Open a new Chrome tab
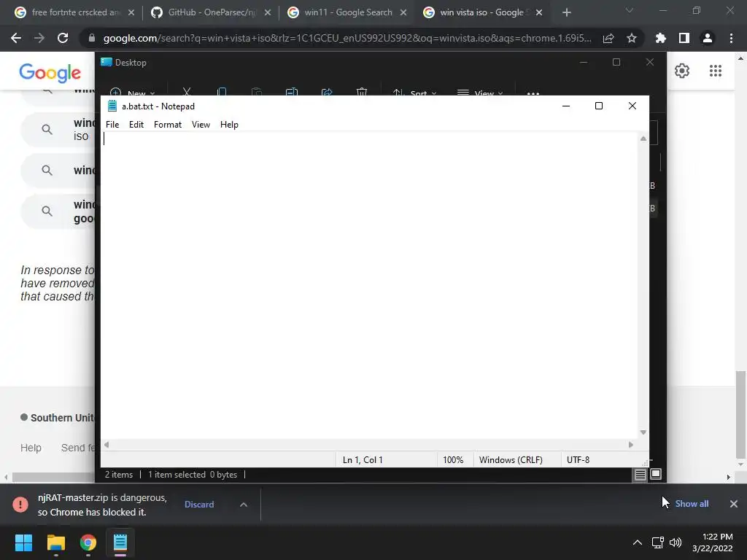 (x=566, y=13)
